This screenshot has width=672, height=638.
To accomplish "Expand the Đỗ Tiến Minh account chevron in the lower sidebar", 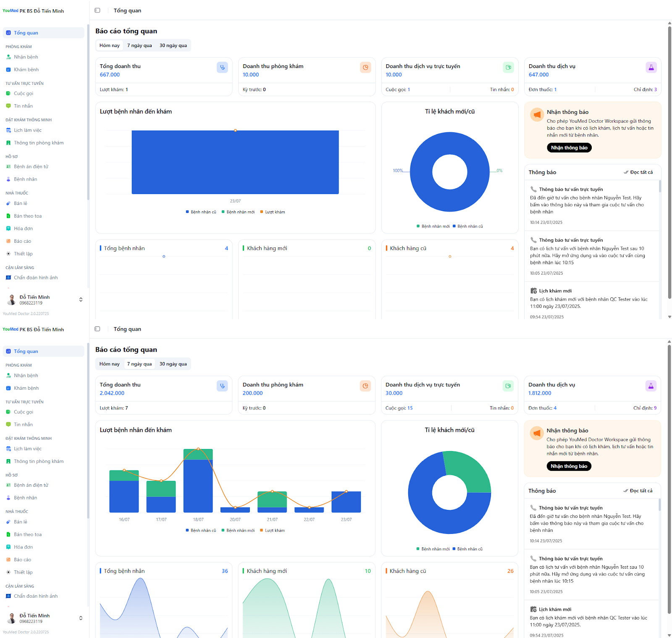I will pyautogui.click(x=81, y=618).
